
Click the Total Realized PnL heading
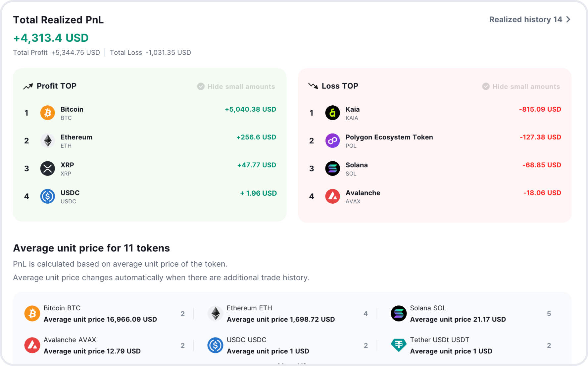58,20
